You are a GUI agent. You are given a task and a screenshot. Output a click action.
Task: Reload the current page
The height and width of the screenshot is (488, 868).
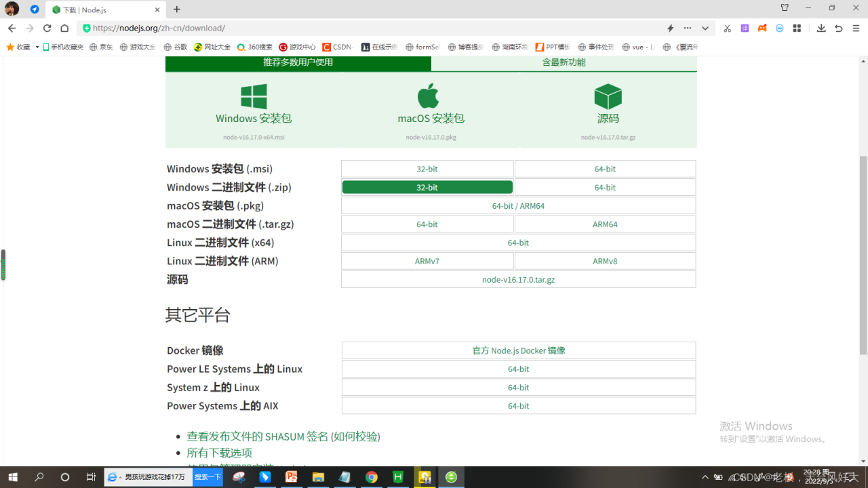coord(47,28)
